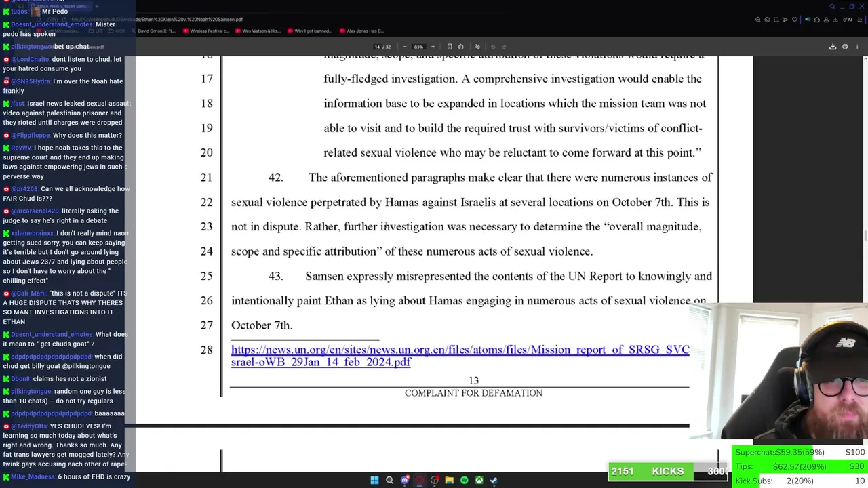Viewport: 868px width, 488px height.
Task: Click chat username RovWv
Action: pyautogui.click(x=21, y=148)
